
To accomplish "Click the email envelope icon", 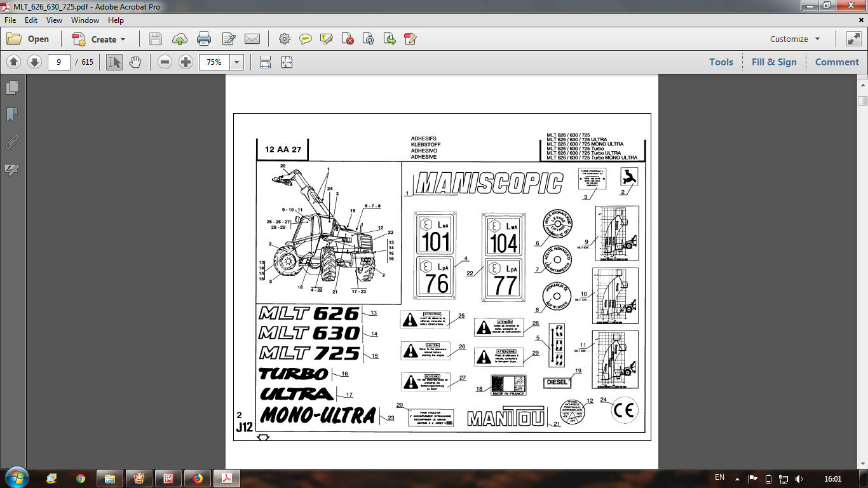I will pyautogui.click(x=252, y=39).
